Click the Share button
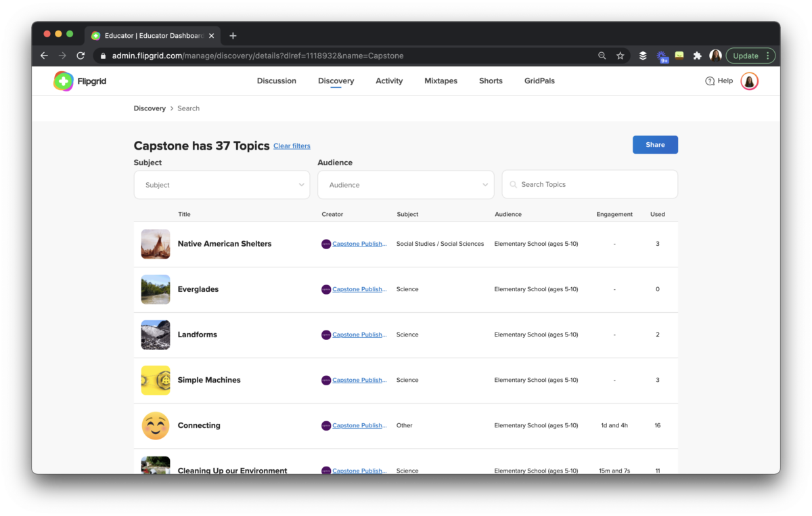This screenshot has width=812, height=516. pos(654,144)
